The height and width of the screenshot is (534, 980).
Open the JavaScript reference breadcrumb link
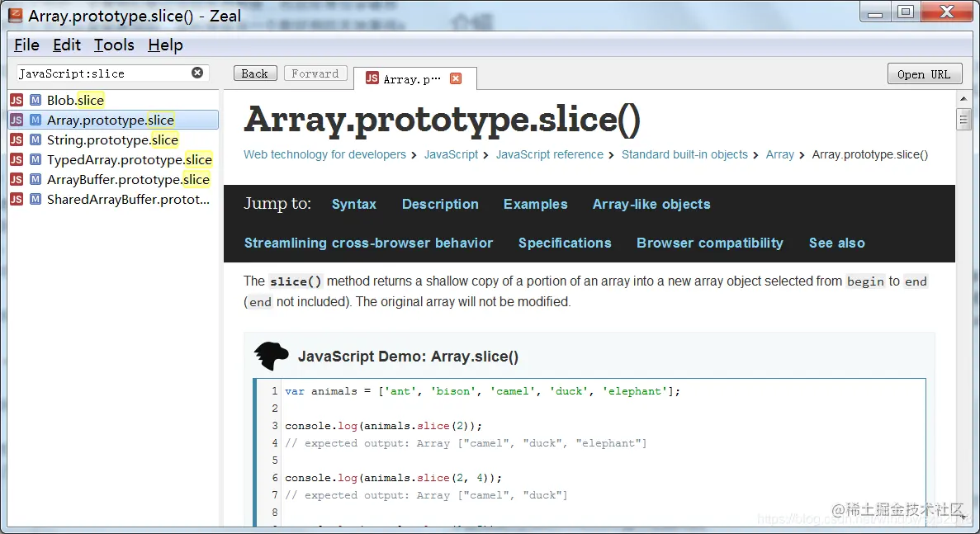tap(549, 155)
